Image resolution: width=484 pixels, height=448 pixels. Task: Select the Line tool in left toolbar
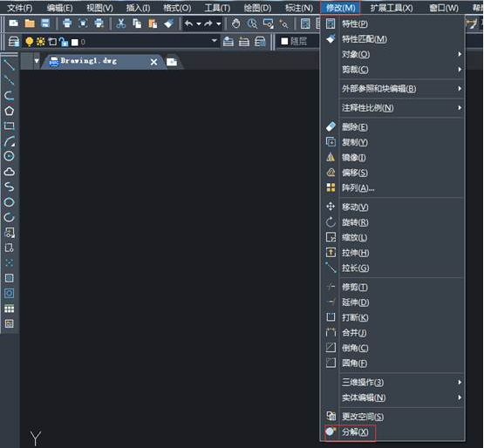click(x=9, y=65)
